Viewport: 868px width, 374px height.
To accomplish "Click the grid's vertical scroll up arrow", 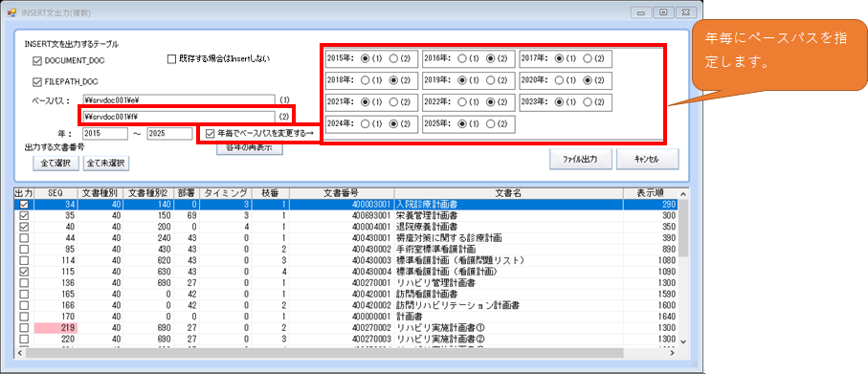I will [682, 193].
